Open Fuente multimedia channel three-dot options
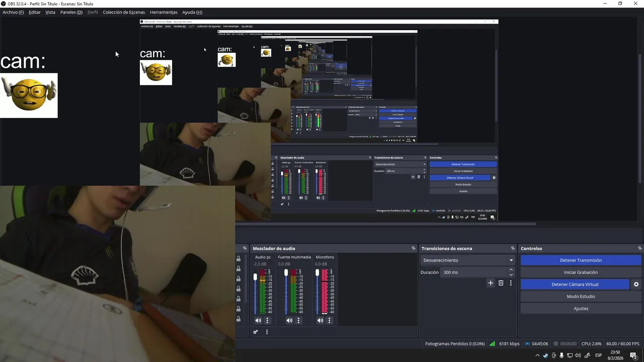Image resolution: width=644 pixels, height=362 pixels. [x=298, y=320]
